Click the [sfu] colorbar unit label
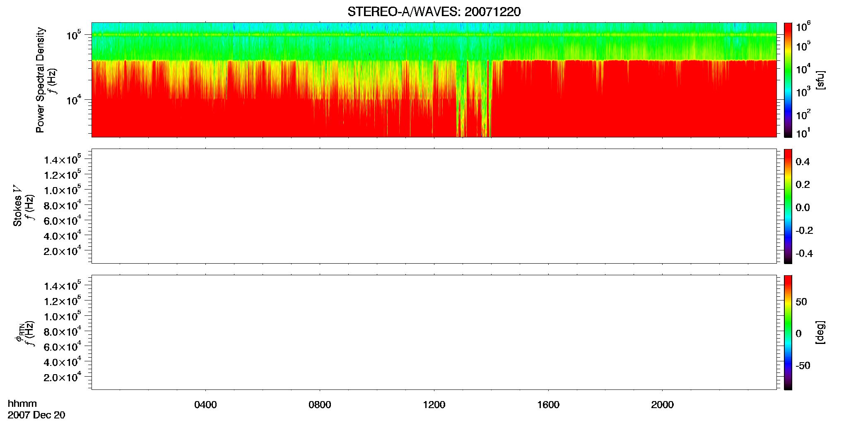The image size is (868, 447). (820, 80)
